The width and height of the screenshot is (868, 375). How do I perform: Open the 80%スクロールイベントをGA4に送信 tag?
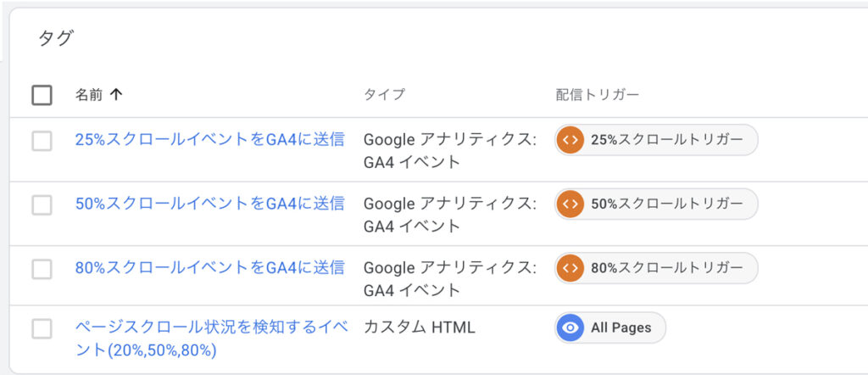click(x=210, y=268)
